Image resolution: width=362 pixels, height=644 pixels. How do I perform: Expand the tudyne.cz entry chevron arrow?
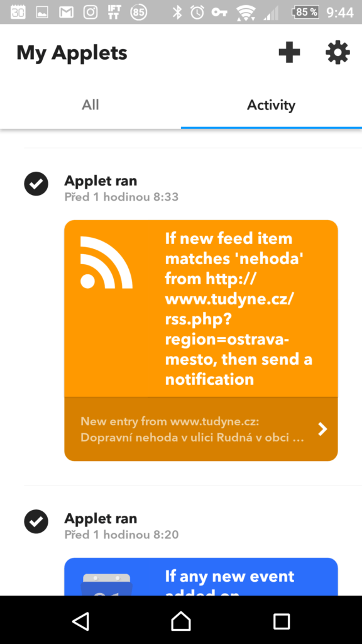coord(323,429)
